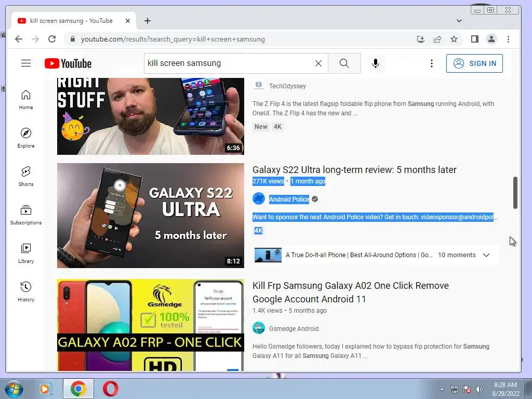Click the page vertical scrollbar thumb
This screenshot has height=399, width=532.
tap(515, 193)
